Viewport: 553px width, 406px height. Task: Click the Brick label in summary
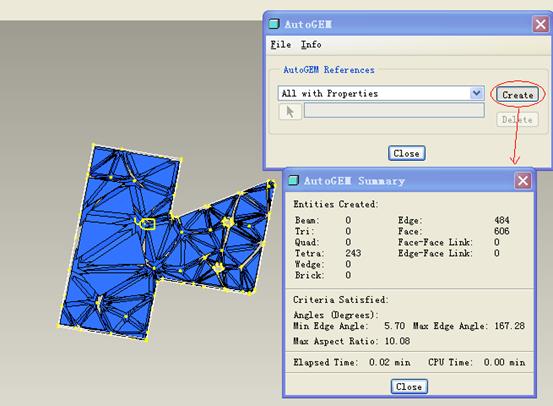click(x=309, y=275)
